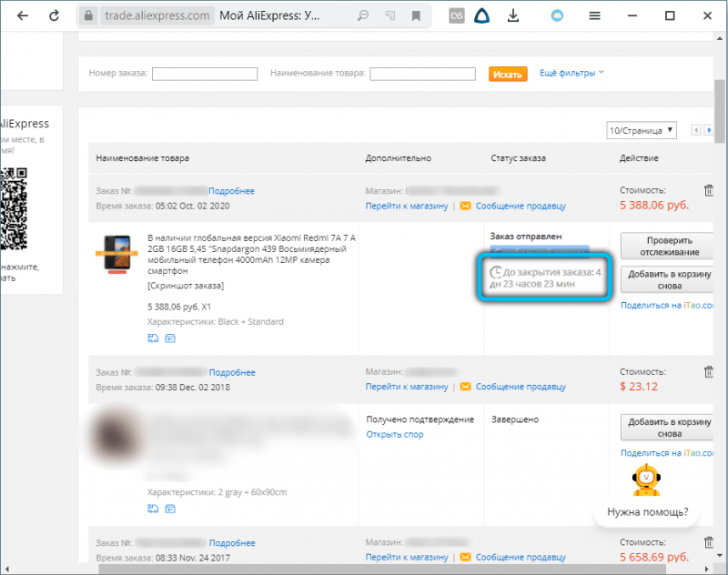Click the Завершено order status text
This screenshot has width=728, height=575.
pyautogui.click(x=515, y=419)
